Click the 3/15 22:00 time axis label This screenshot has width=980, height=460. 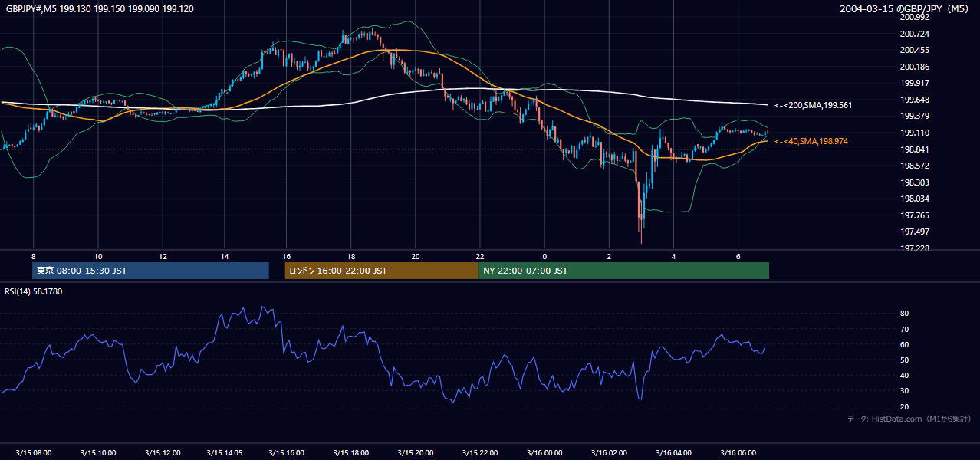(x=479, y=453)
